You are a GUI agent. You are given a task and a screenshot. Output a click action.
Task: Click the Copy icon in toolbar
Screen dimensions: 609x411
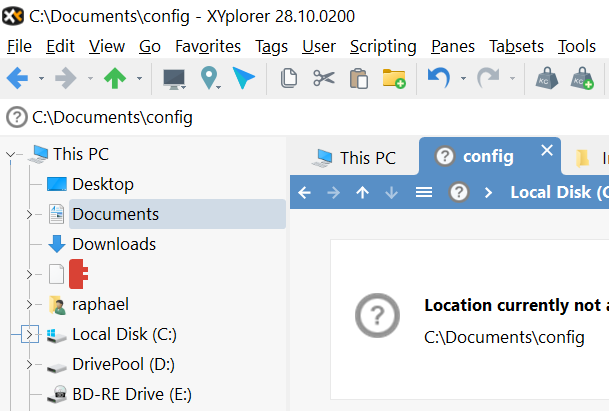click(x=289, y=78)
